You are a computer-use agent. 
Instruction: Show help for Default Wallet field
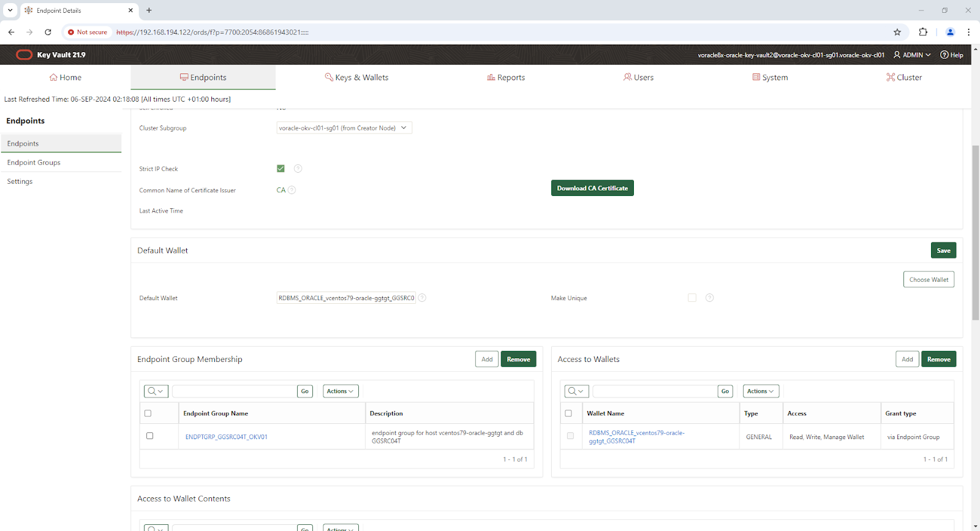422,298
